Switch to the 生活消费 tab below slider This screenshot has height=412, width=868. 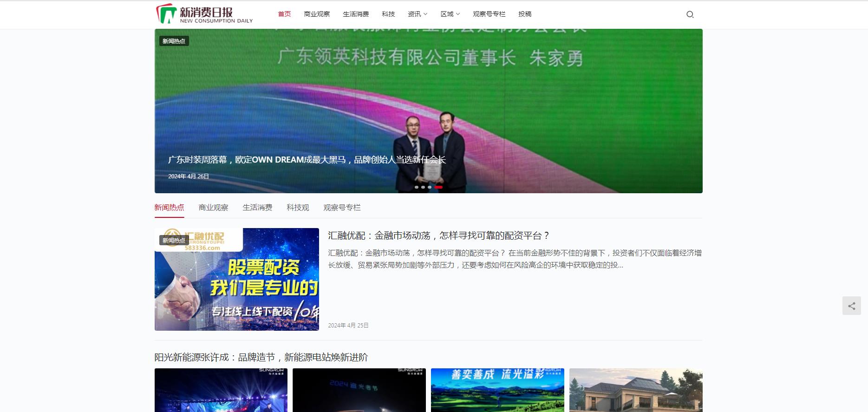point(257,208)
